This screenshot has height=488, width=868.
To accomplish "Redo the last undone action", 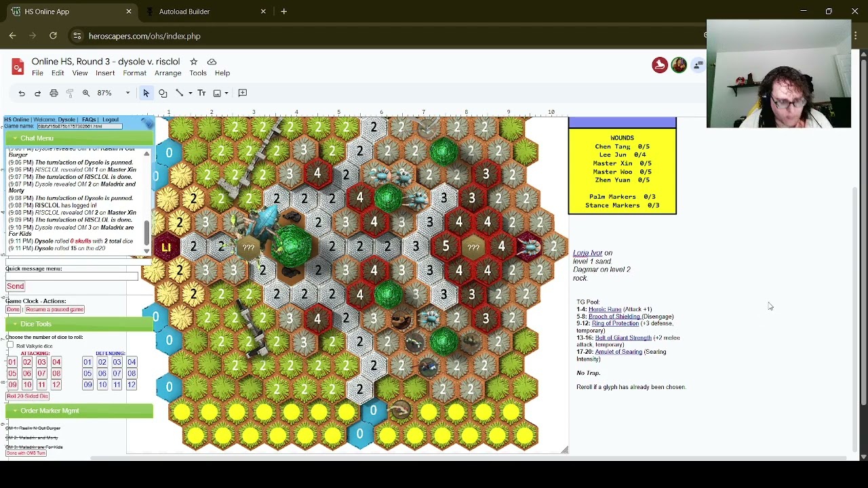I will click(37, 93).
